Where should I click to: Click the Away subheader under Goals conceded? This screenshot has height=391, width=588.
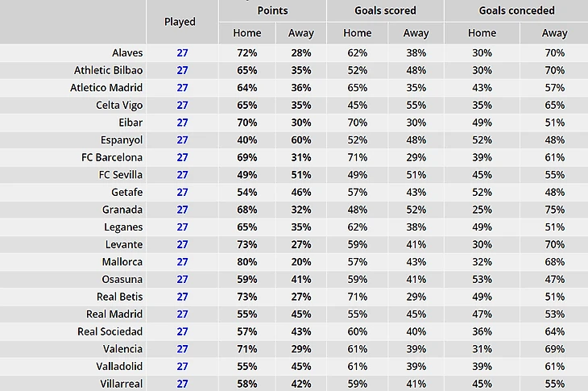(x=555, y=33)
